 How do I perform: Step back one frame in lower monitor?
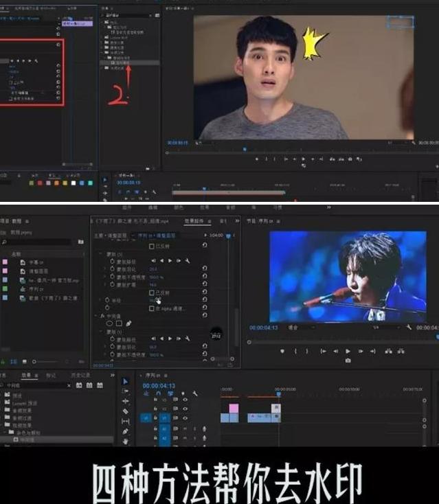[x=335, y=352]
